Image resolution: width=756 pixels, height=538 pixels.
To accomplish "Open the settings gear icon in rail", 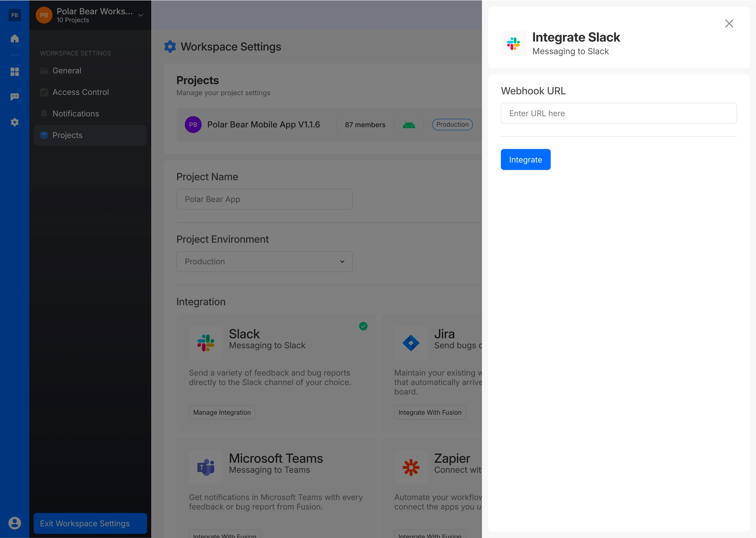I will click(x=15, y=122).
